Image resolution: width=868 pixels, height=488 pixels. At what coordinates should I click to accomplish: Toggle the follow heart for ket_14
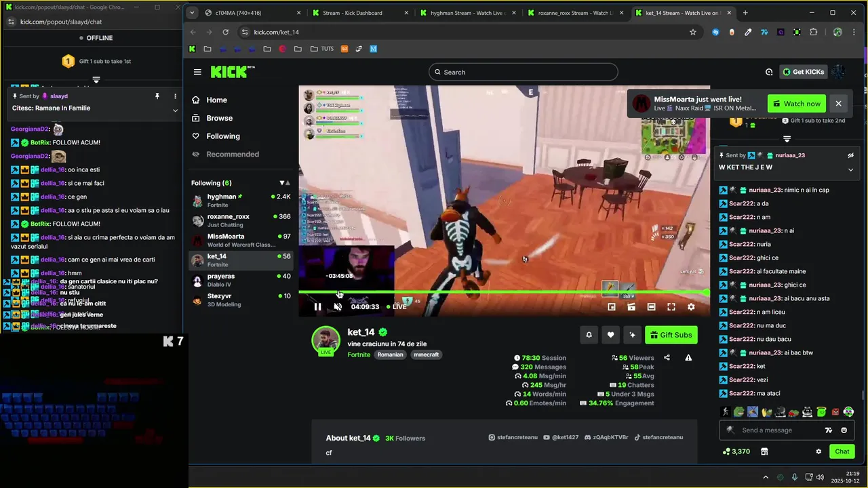coord(610,335)
